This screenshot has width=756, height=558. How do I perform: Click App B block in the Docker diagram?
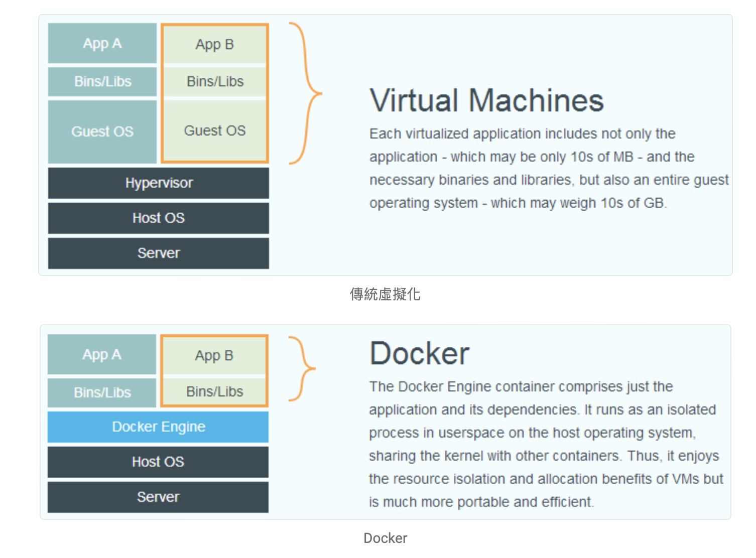pyautogui.click(x=214, y=356)
